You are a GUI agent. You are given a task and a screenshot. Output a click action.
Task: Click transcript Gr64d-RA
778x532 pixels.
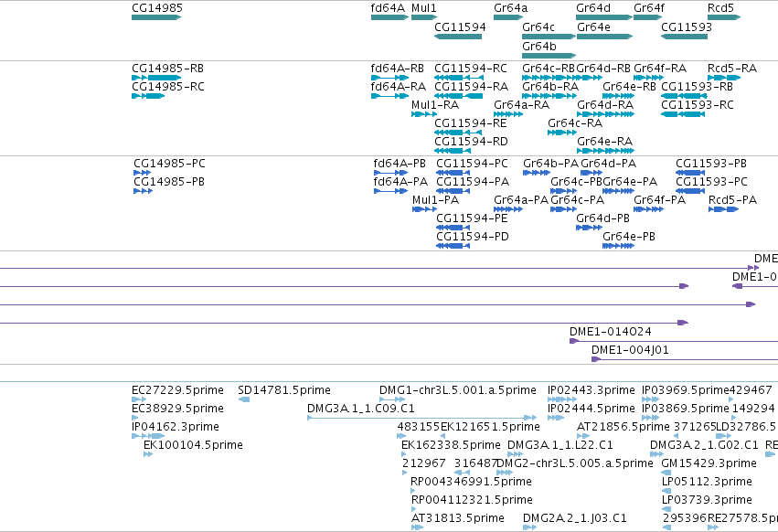point(605,114)
